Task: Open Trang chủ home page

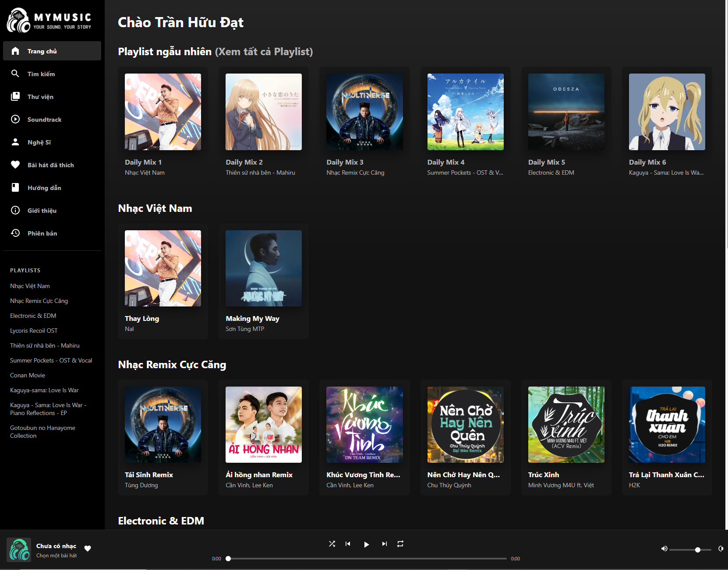Action: pyautogui.click(x=52, y=51)
